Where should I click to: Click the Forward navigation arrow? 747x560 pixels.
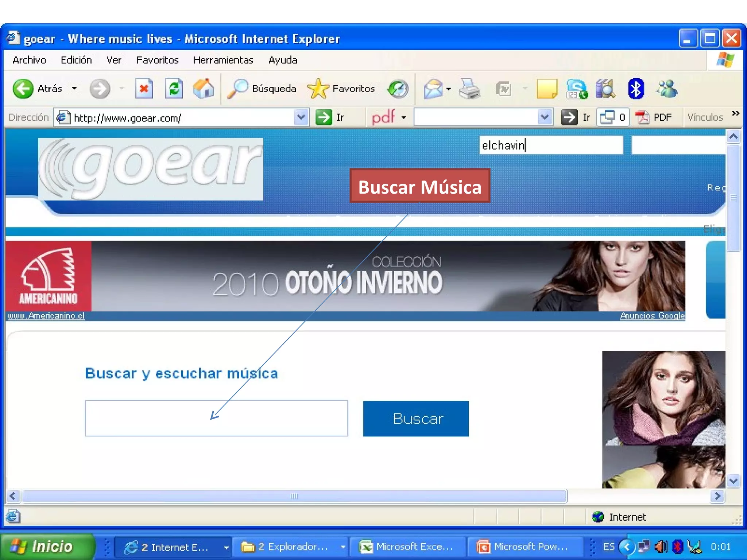click(x=100, y=89)
